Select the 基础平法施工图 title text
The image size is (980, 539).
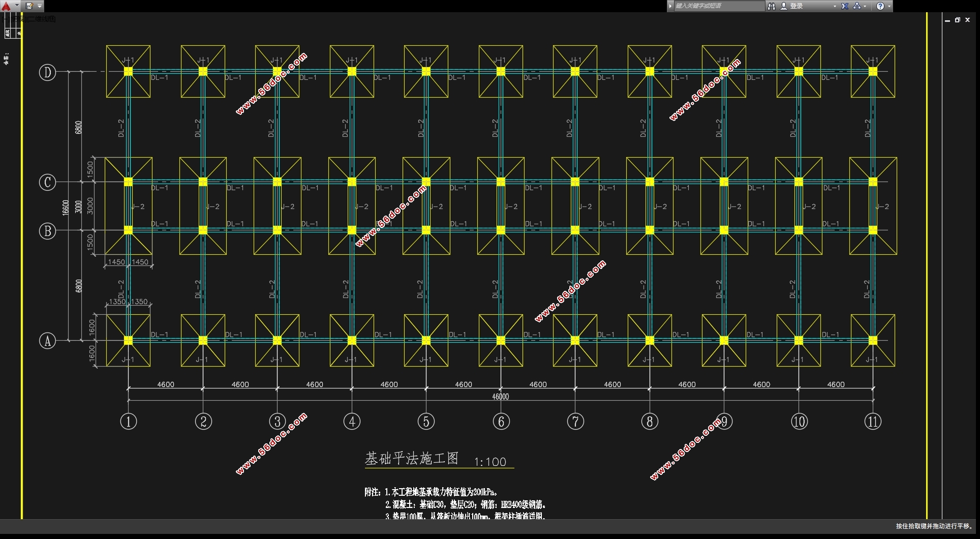411,459
